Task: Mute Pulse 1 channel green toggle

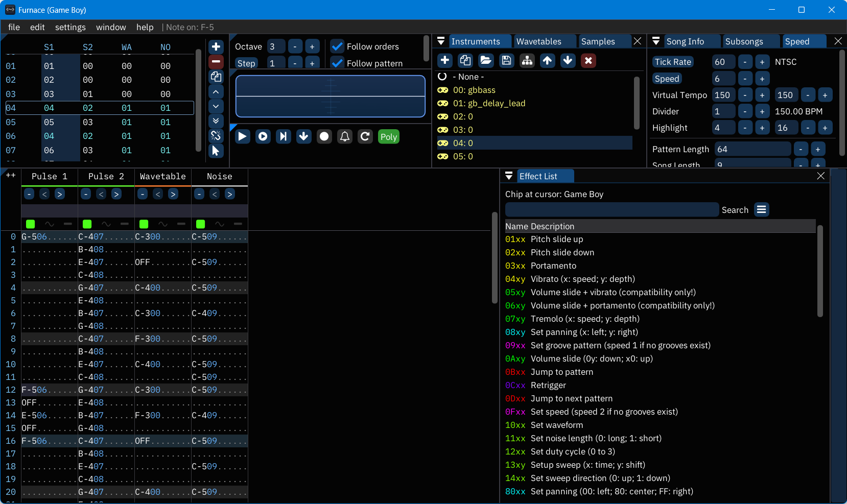Action: coord(31,224)
